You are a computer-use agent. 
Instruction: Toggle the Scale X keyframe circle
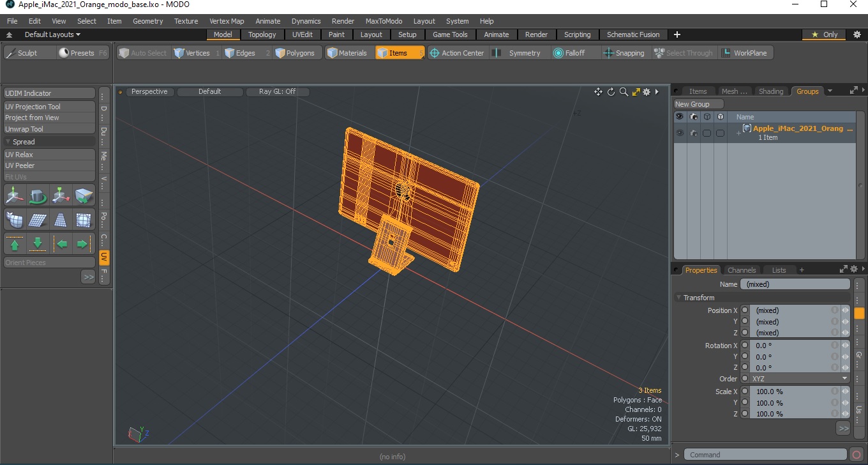[745, 392]
